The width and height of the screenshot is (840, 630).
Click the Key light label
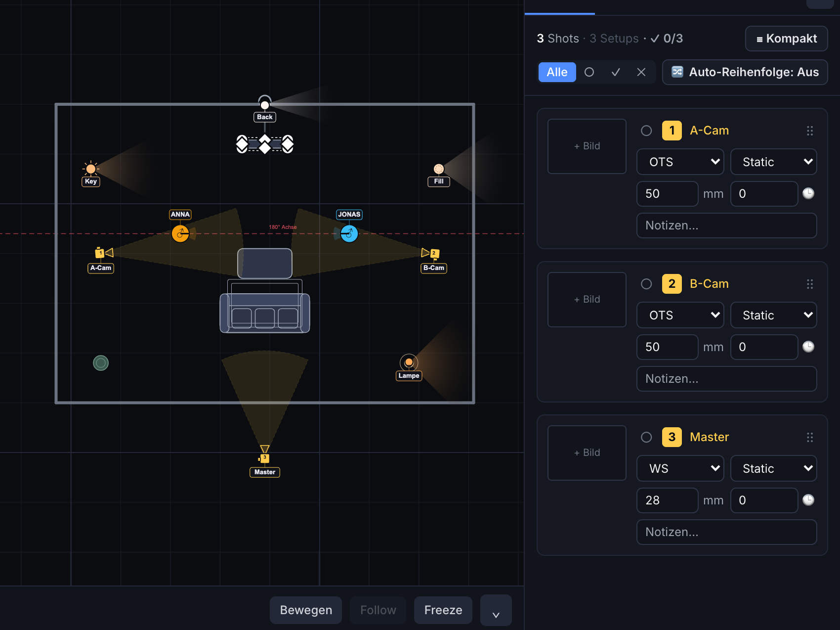pyautogui.click(x=91, y=181)
